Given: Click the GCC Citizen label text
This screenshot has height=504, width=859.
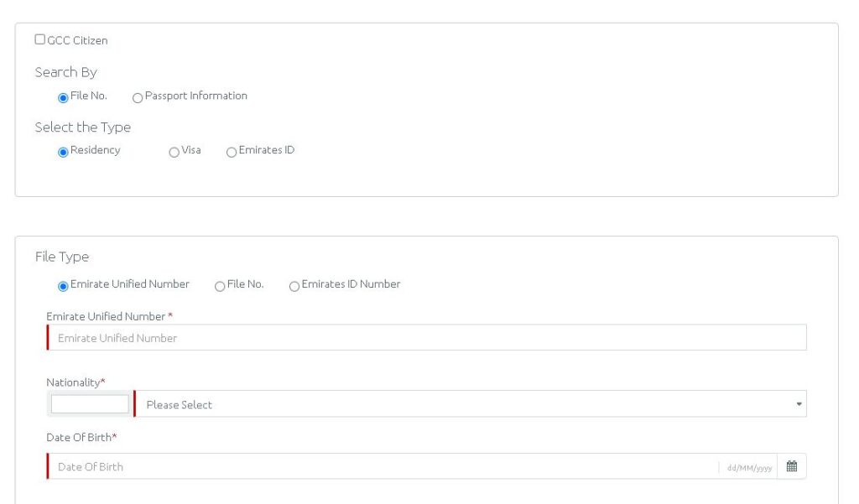Looking at the screenshot, I should [77, 40].
